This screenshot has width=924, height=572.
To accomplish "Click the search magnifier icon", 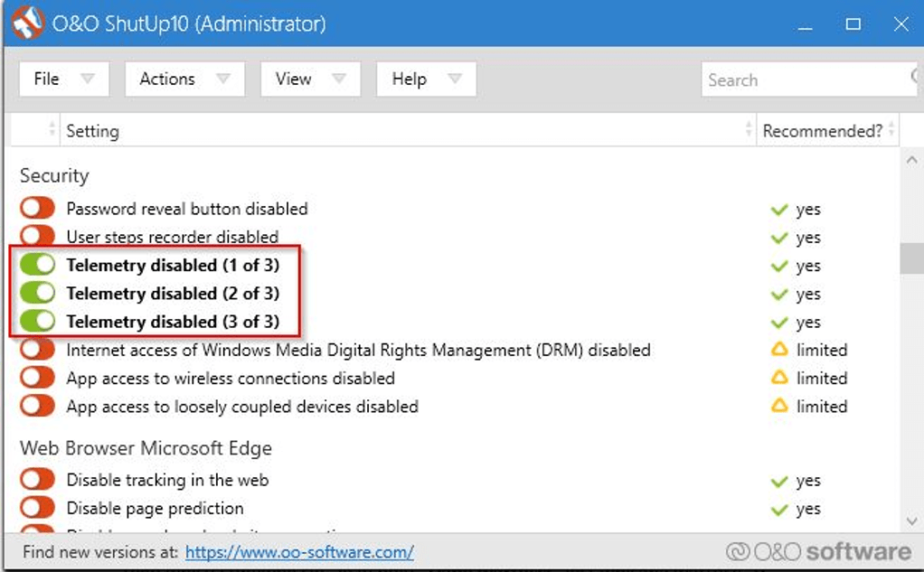I will pyautogui.click(x=914, y=78).
